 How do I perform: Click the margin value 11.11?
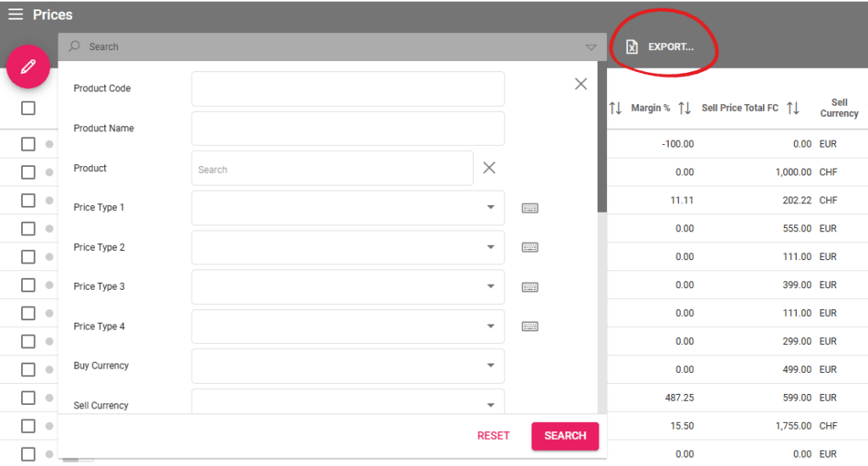[682, 200]
